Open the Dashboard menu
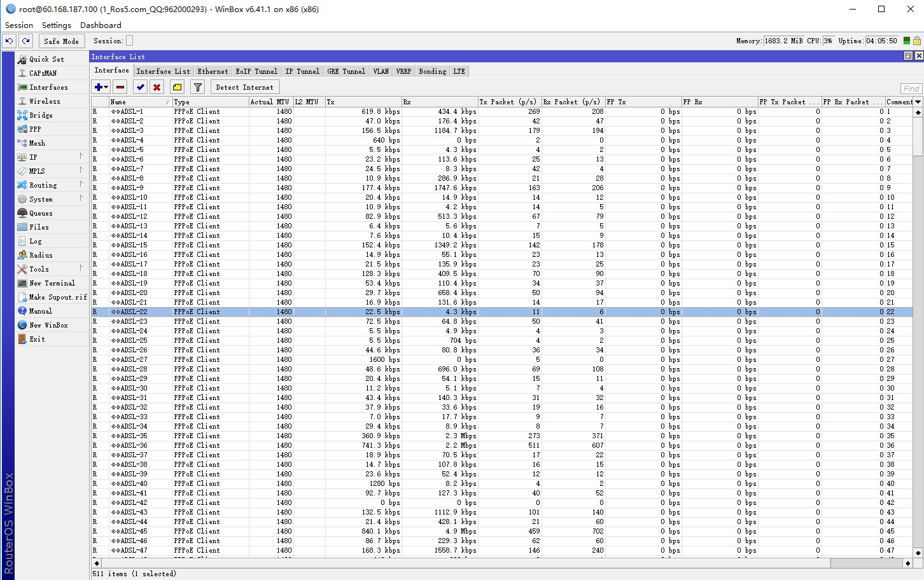 tap(101, 25)
